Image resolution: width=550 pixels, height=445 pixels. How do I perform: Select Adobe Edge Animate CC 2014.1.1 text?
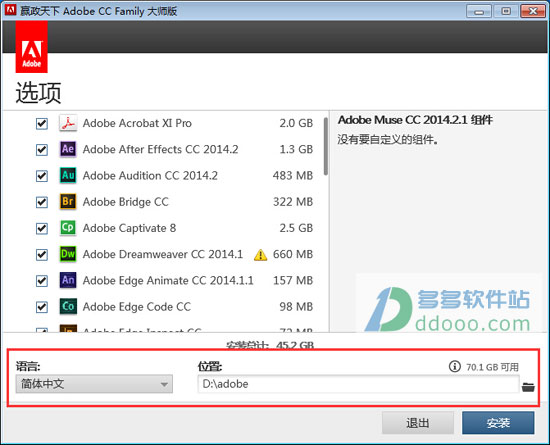pos(168,281)
